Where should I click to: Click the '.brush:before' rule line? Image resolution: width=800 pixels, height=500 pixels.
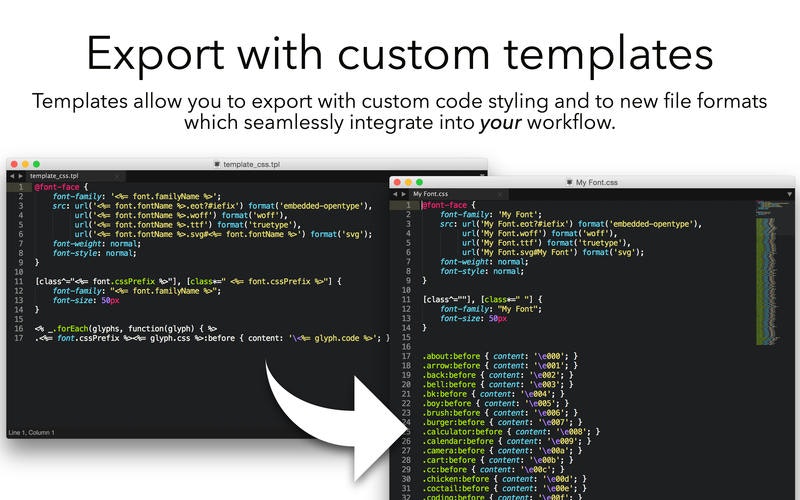(x=500, y=413)
